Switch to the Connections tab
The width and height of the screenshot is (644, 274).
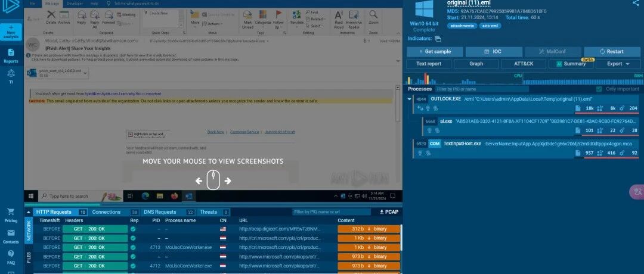[114, 212]
